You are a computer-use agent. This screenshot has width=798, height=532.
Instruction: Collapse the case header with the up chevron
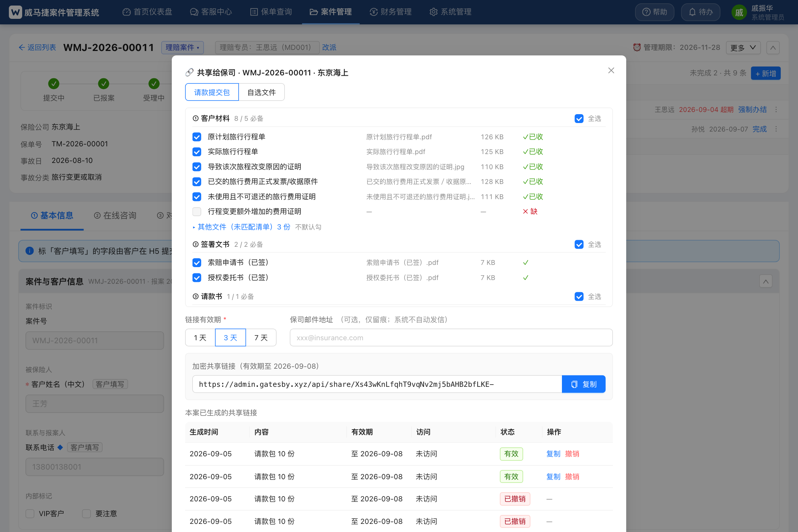point(773,48)
